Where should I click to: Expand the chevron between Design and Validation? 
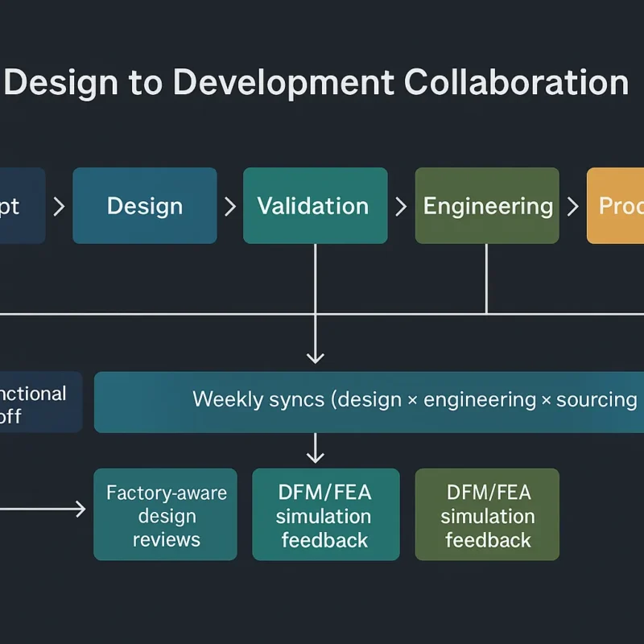[x=229, y=206]
